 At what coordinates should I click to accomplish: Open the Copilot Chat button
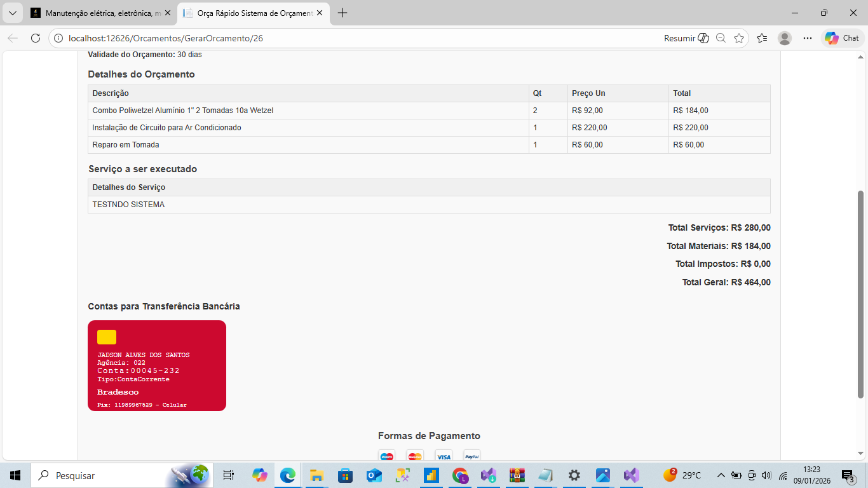pos(843,38)
